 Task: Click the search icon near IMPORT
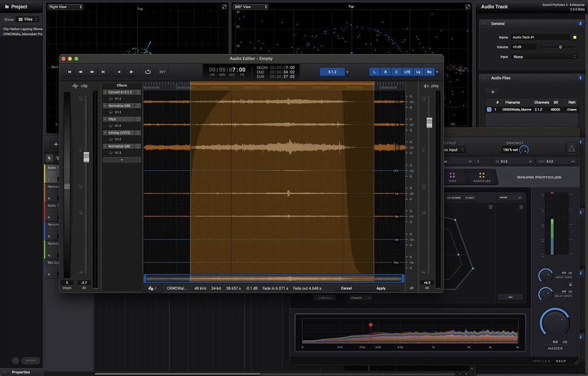click(16, 361)
